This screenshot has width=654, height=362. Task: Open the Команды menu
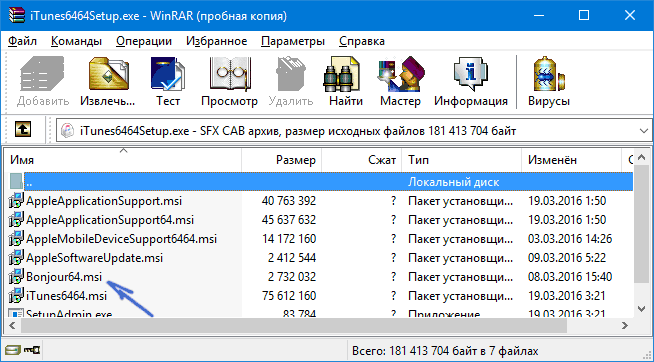tap(76, 41)
